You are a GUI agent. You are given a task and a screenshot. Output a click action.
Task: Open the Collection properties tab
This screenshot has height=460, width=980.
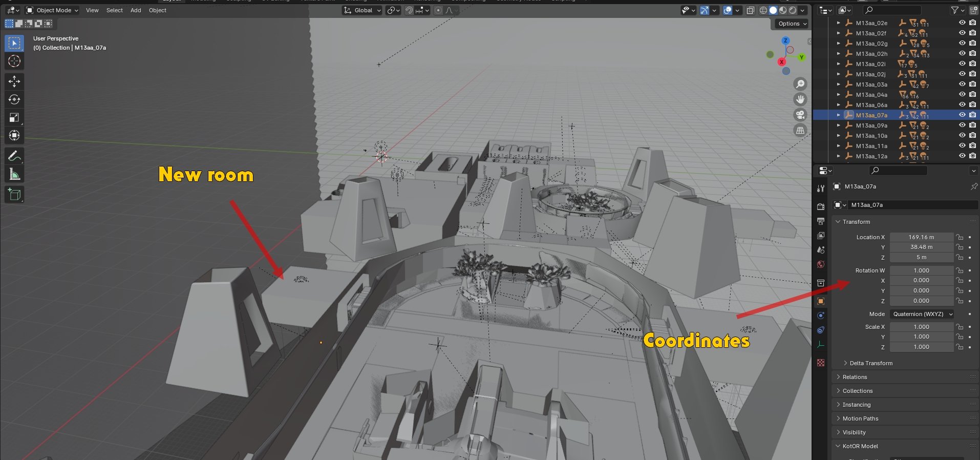pyautogui.click(x=821, y=283)
